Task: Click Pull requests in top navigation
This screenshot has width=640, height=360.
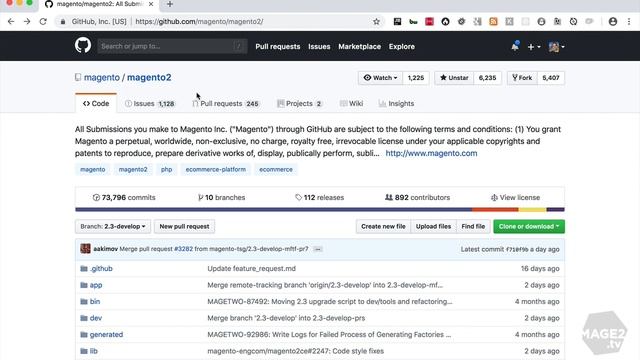Action: [x=278, y=47]
